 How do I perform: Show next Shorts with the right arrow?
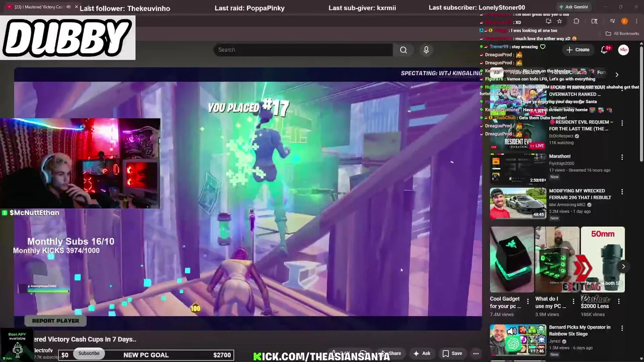[x=623, y=267]
